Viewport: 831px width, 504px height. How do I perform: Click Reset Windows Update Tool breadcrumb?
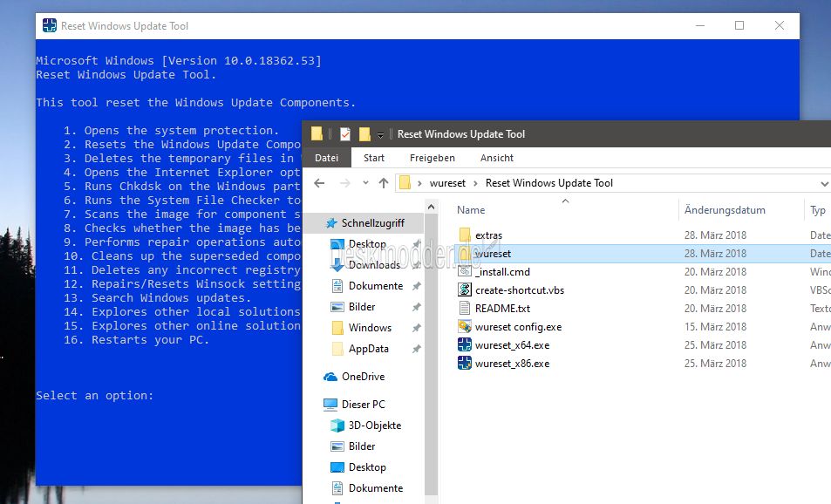point(549,183)
